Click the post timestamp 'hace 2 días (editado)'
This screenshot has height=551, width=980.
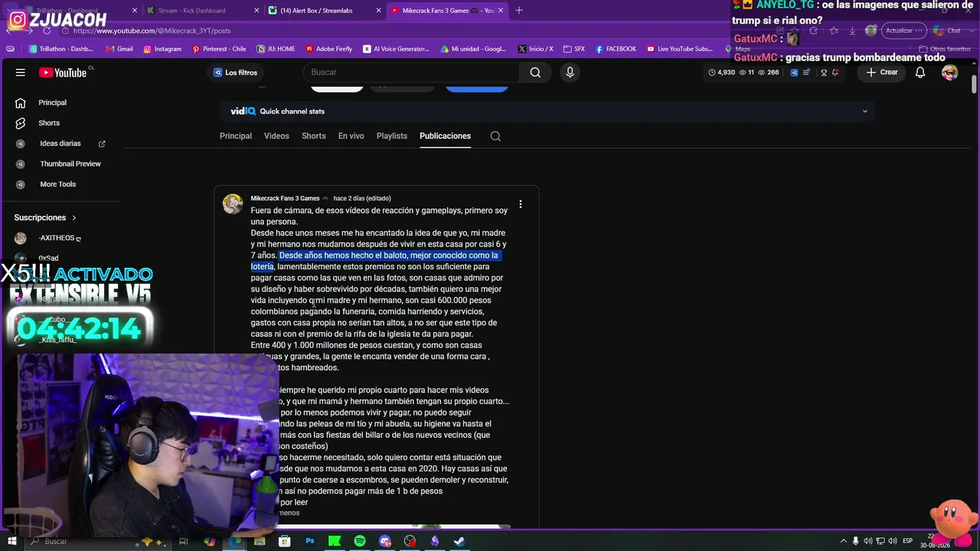(362, 198)
